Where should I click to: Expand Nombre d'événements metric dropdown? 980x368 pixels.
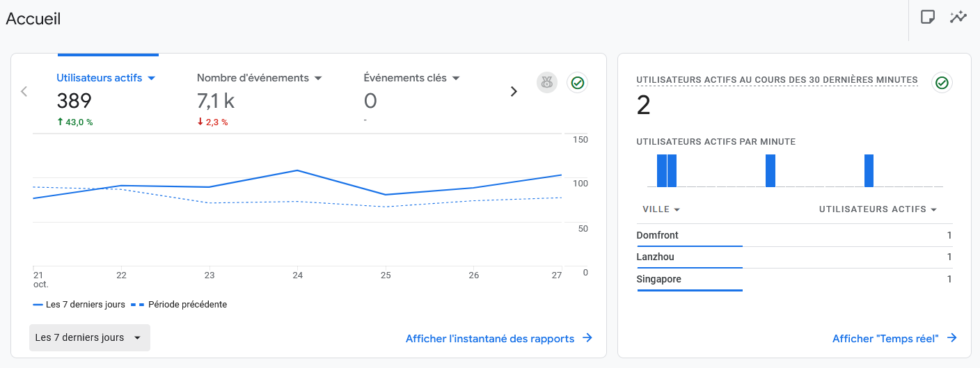point(318,78)
